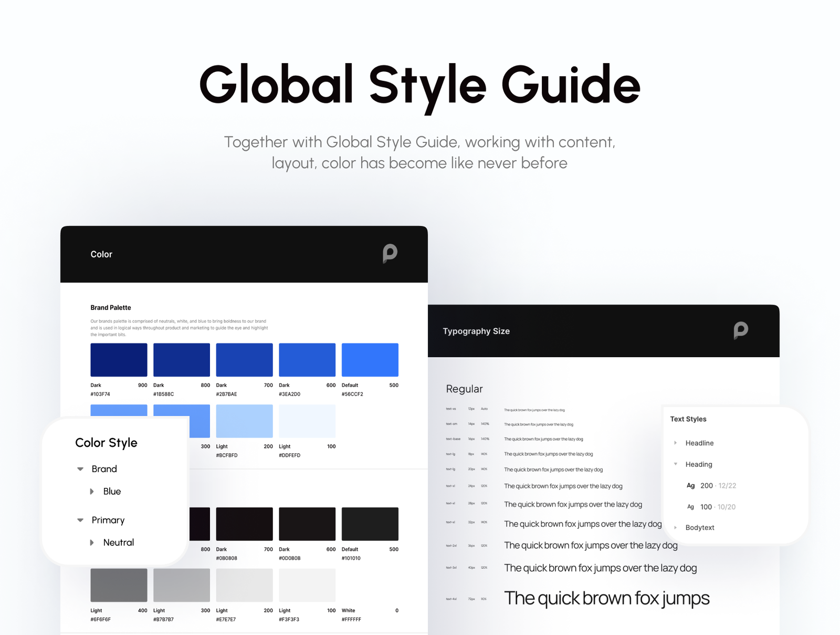
Task: Expand the Headline group in Text Styles
Action: [x=675, y=443]
